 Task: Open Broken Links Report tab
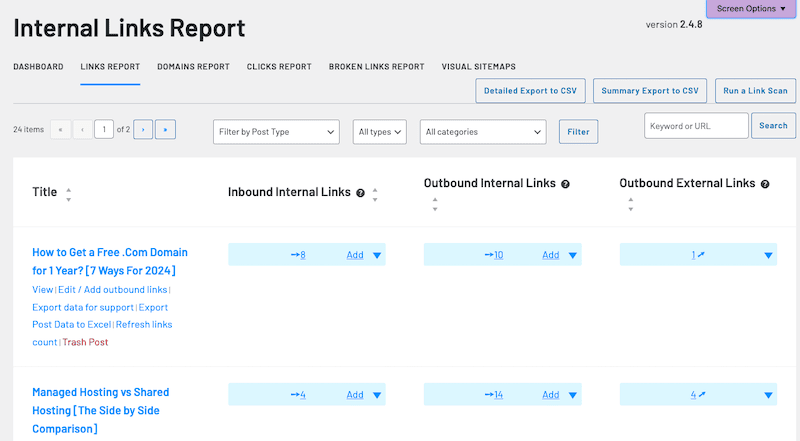pyautogui.click(x=377, y=67)
